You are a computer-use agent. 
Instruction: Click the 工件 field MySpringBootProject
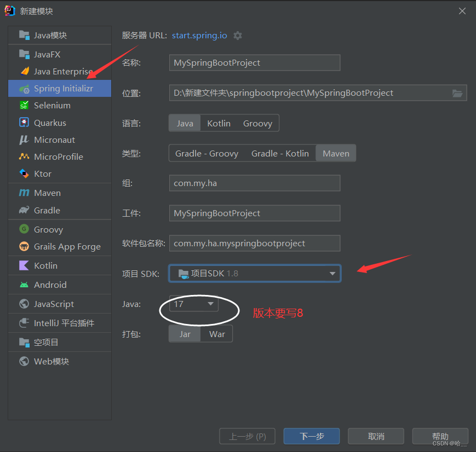pyautogui.click(x=254, y=213)
